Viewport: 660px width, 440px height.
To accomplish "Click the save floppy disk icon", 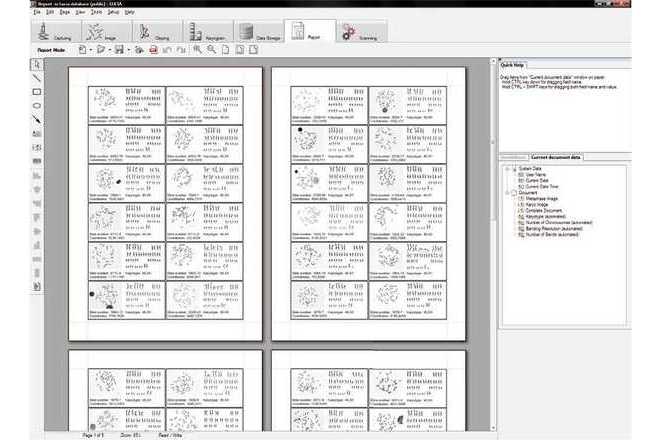I will coord(120,50).
